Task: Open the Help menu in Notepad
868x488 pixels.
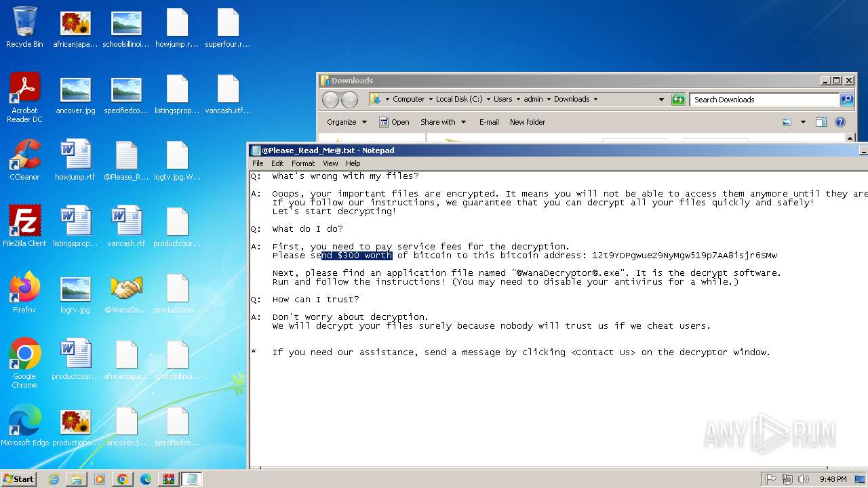Action: [x=353, y=163]
